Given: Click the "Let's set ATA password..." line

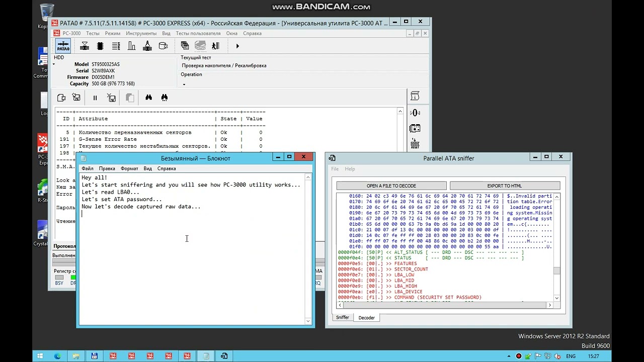Looking at the screenshot, I should point(122,199).
